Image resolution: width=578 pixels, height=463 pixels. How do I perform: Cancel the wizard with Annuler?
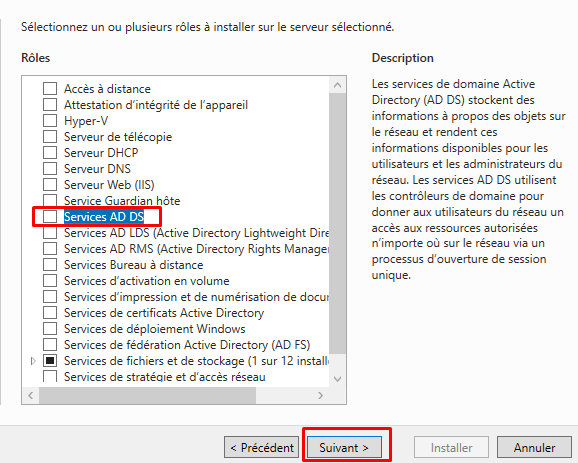click(x=535, y=448)
